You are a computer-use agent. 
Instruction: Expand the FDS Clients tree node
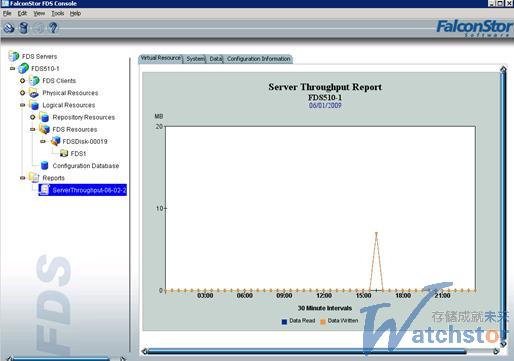pos(22,81)
